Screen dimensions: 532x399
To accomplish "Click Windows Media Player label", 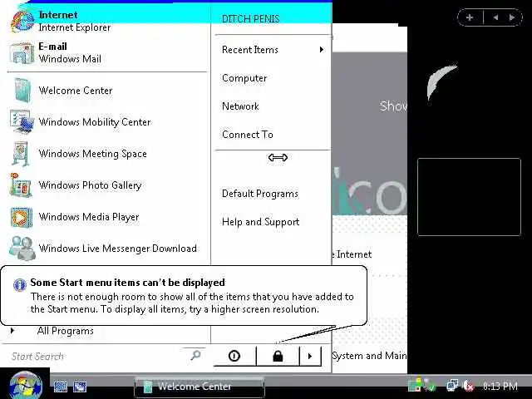I will pos(89,217).
